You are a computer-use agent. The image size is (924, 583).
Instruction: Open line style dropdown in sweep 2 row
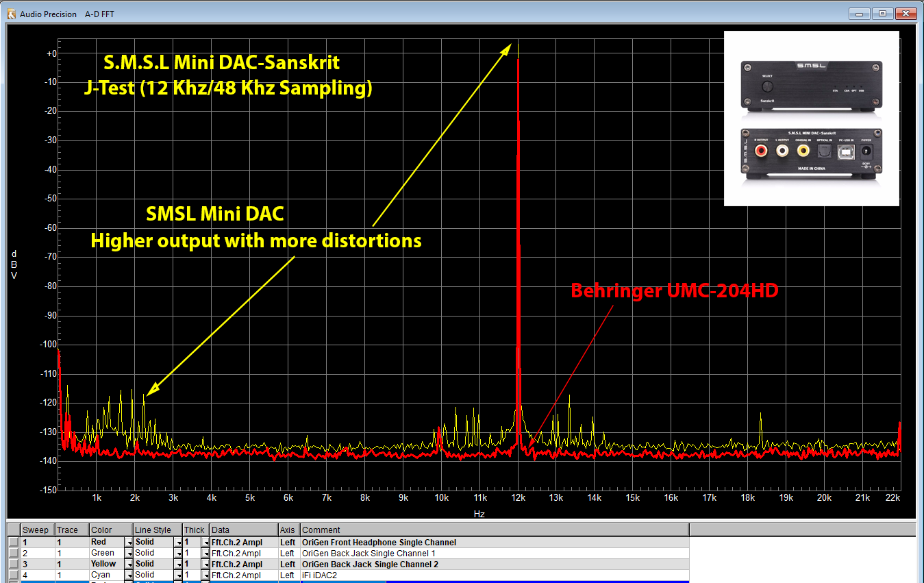[178, 554]
